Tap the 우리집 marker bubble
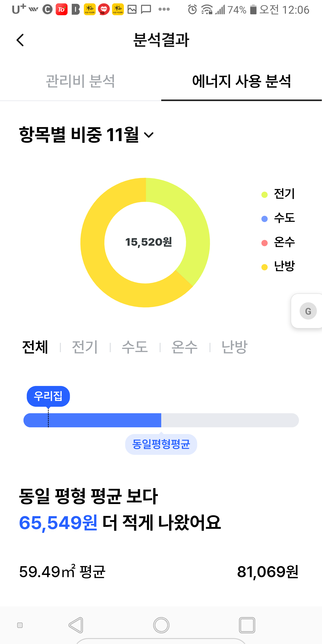 (x=48, y=396)
